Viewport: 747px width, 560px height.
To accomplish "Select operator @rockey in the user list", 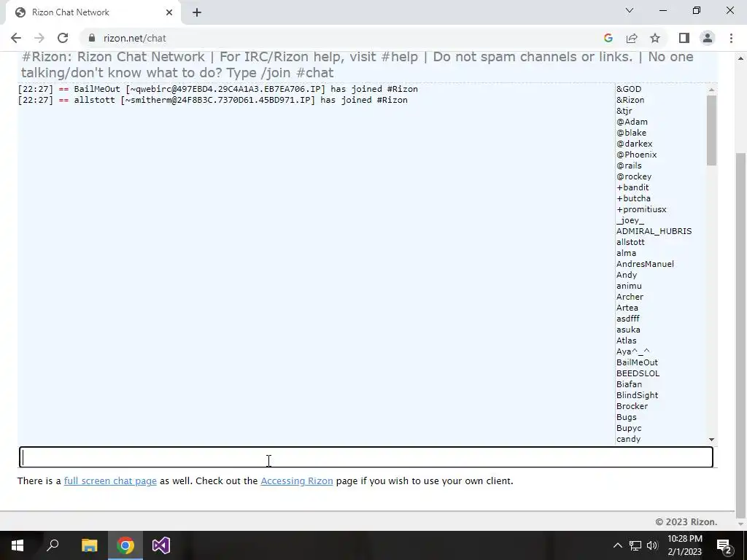I will pyautogui.click(x=634, y=176).
